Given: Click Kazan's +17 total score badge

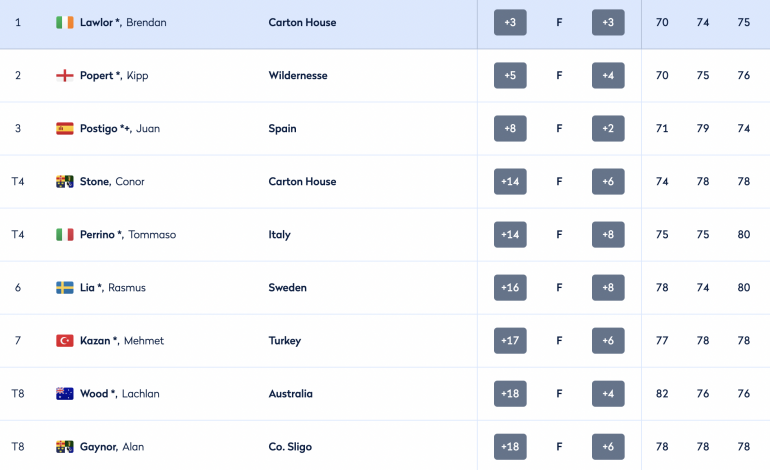Looking at the screenshot, I should click(x=510, y=341).
